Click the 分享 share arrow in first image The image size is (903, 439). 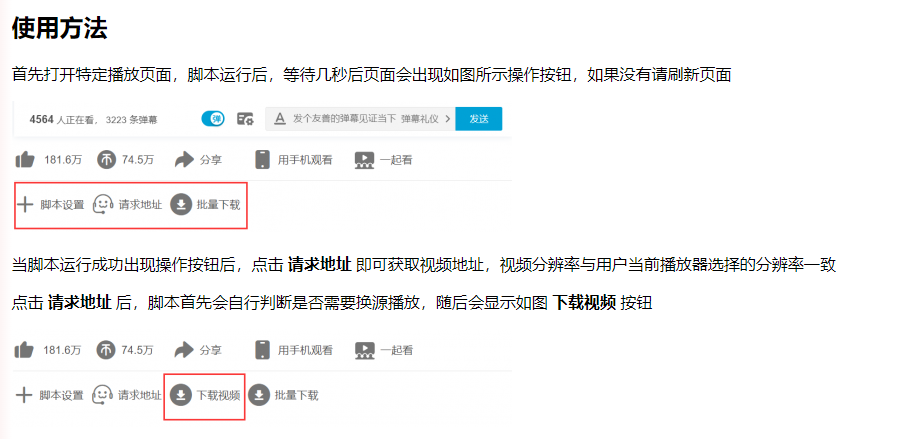(184, 160)
